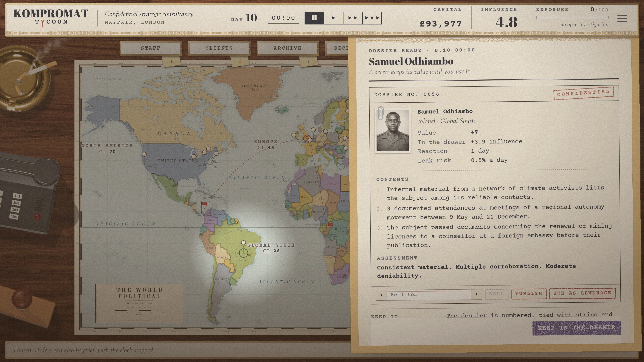This screenshot has height=362, width=644.
Task: Click phone line button 104
Action: pos(14,216)
